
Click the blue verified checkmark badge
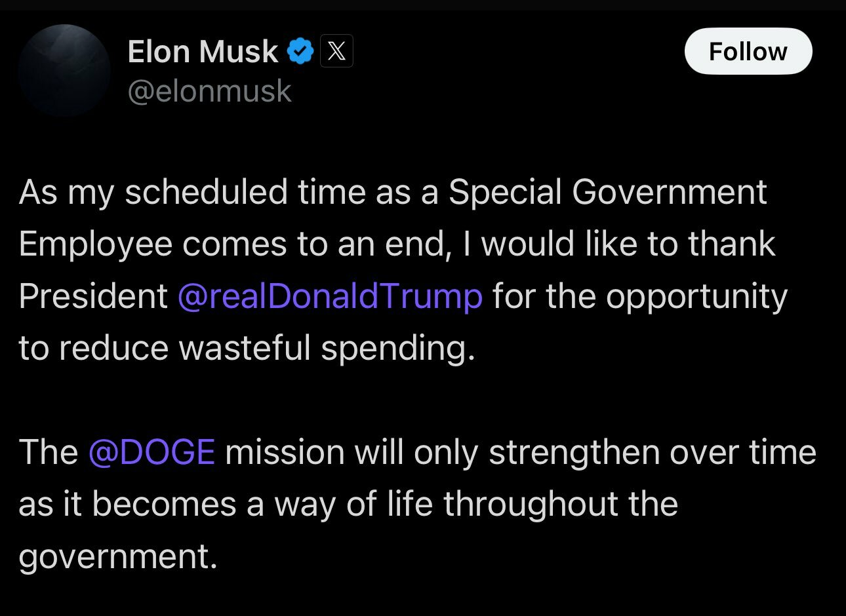click(x=300, y=51)
